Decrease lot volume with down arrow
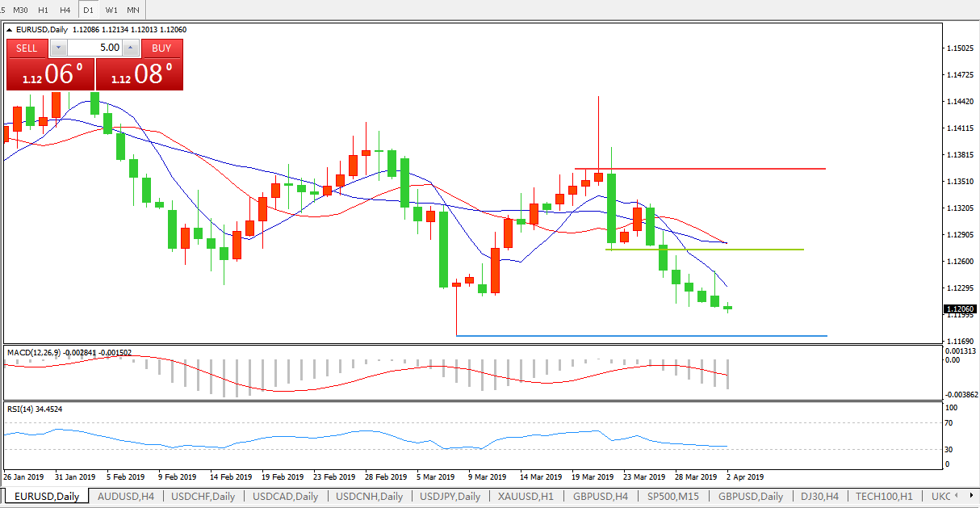This screenshot has width=980, height=508. 57,48
